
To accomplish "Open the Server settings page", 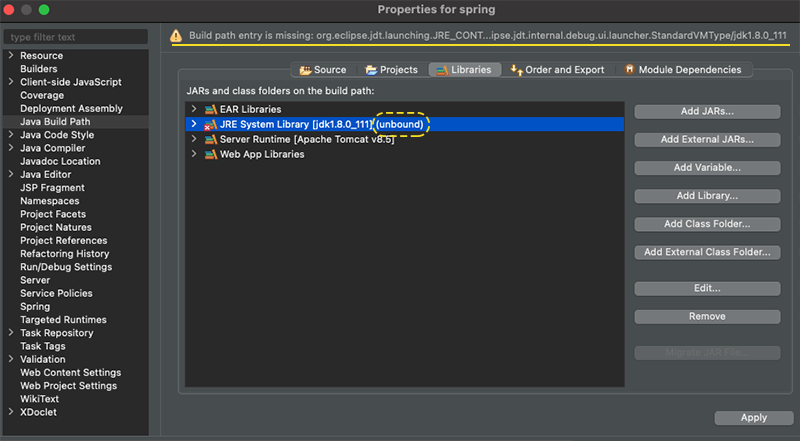I will point(35,280).
